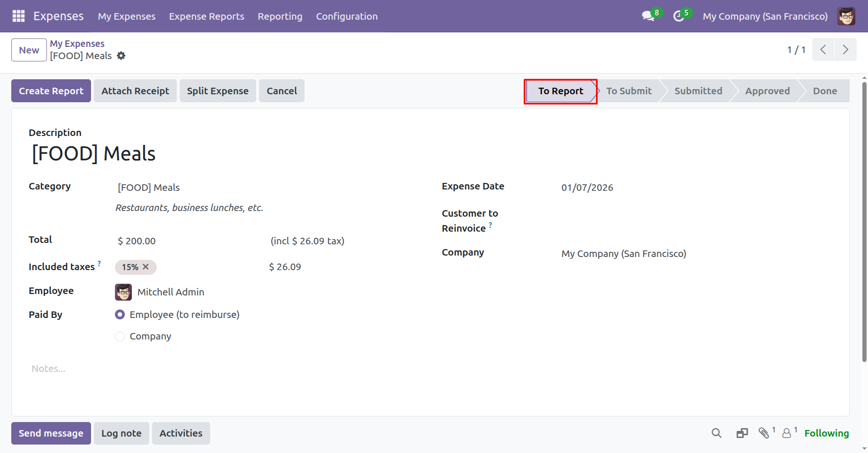Open the conversations chat icon

(648, 16)
